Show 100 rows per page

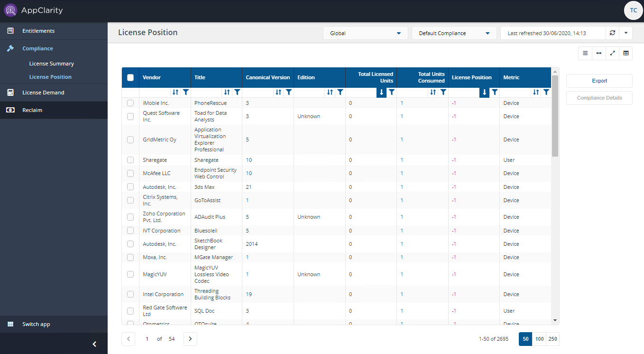point(539,339)
